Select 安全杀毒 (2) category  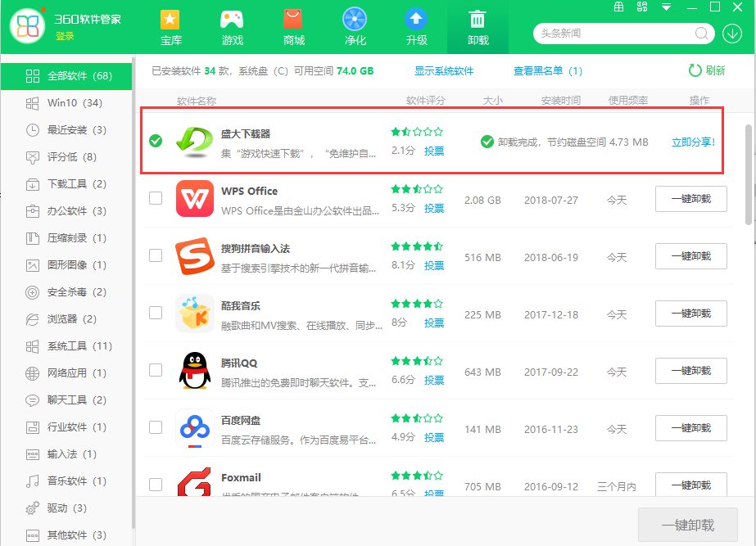pyautogui.click(x=66, y=292)
